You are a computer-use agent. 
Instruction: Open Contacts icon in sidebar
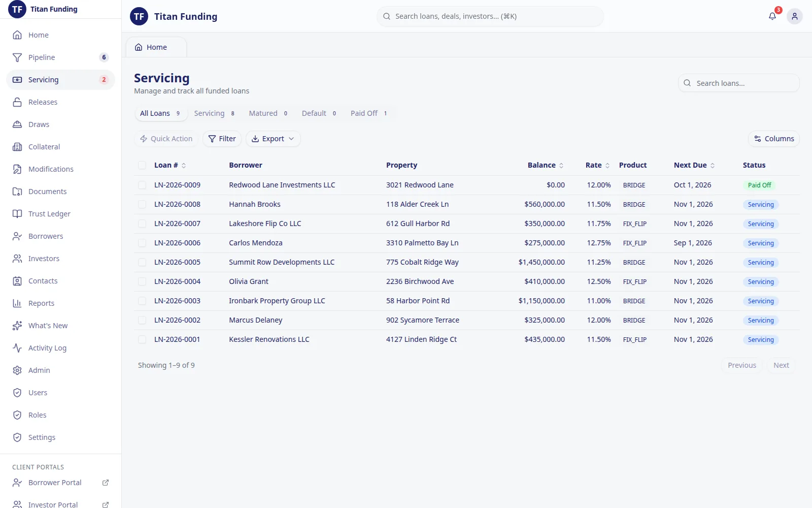click(x=17, y=281)
